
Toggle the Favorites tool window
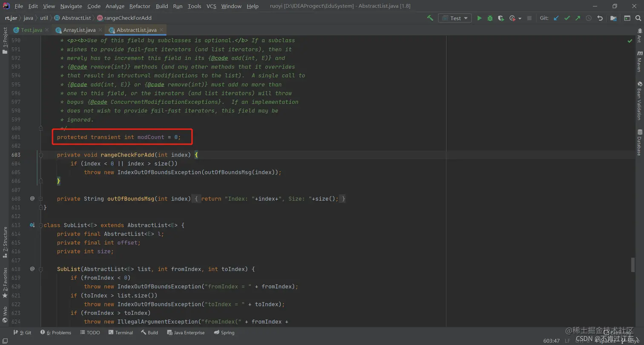coord(5,282)
